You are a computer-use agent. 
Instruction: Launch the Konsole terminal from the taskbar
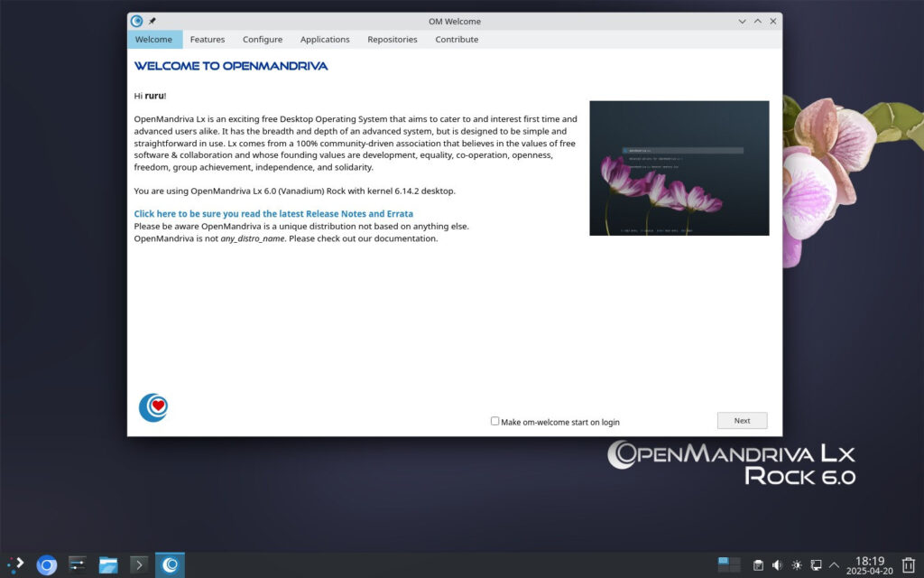point(139,564)
